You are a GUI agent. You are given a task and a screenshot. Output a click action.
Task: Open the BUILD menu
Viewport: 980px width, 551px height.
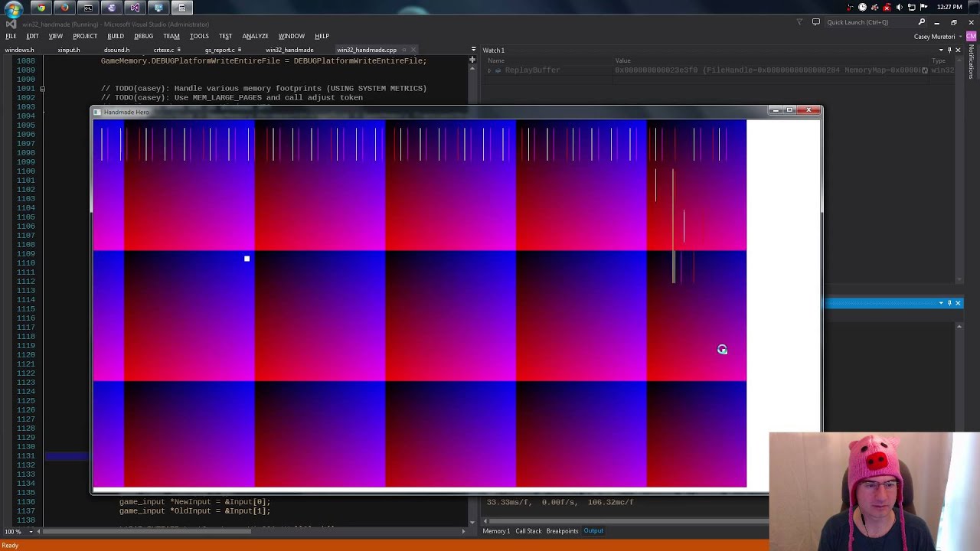coord(116,36)
